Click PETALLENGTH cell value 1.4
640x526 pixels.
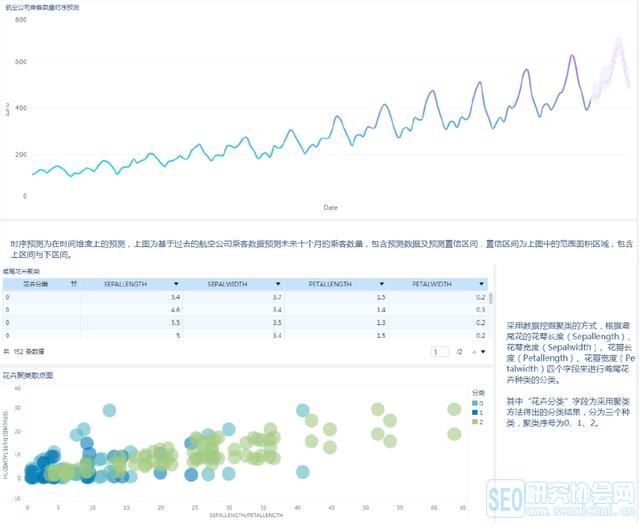pyautogui.click(x=381, y=310)
